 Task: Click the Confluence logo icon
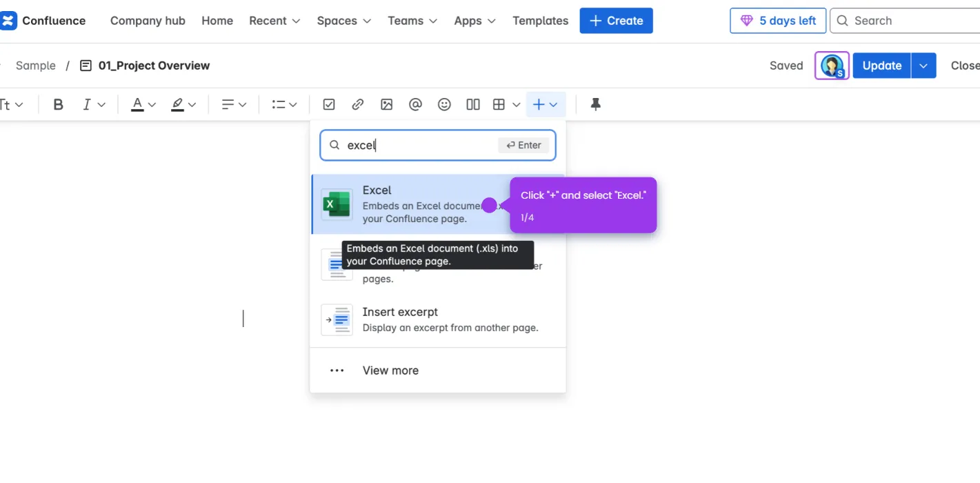[x=8, y=21]
